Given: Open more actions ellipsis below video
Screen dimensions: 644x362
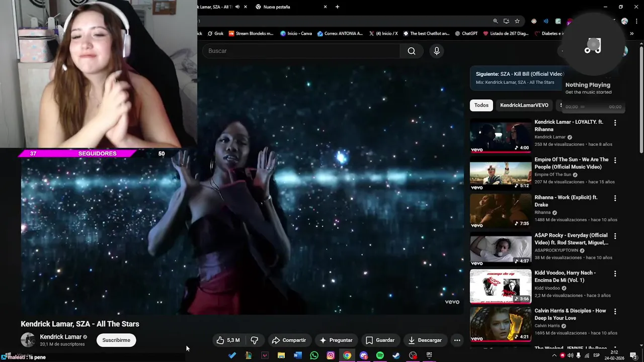Looking at the screenshot, I should [x=457, y=340].
